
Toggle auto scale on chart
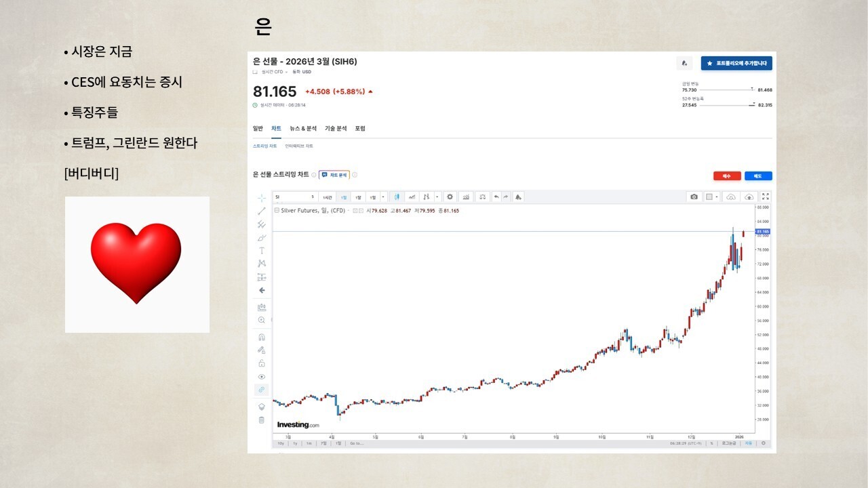click(749, 443)
